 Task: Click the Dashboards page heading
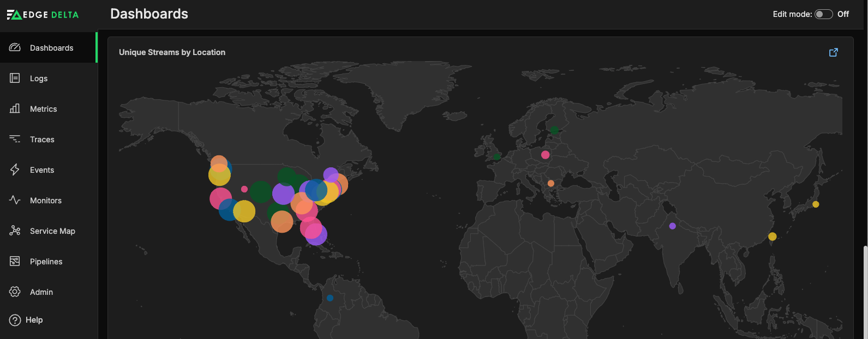tap(149, 14)
